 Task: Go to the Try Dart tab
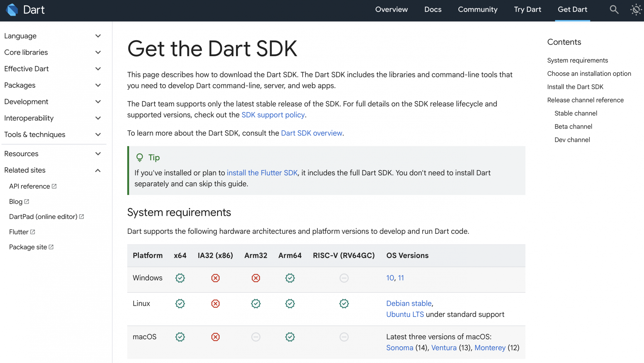tap(527, 10)
